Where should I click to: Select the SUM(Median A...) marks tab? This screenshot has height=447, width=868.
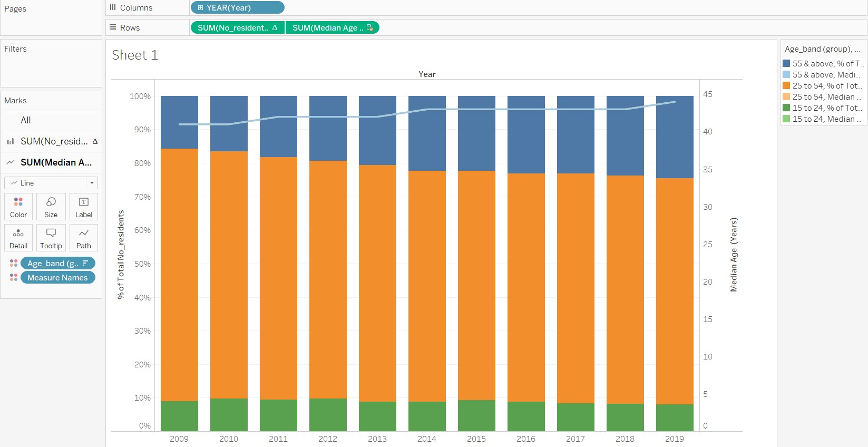[x=51, y=162]
